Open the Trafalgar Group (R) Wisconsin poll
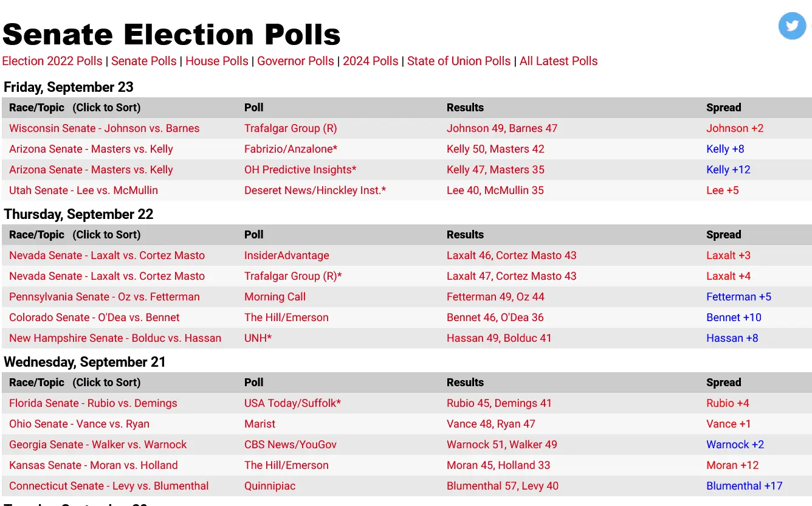The image size is (812, 506). 291,128
